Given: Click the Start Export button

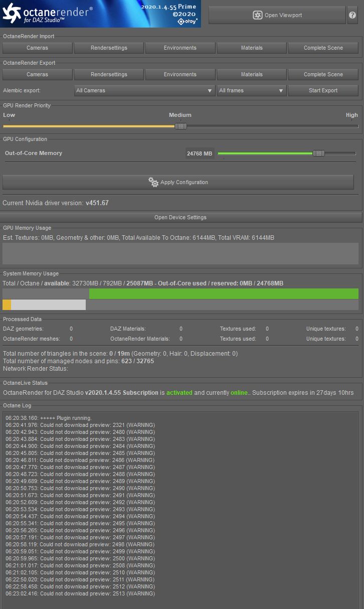Looking at the screenshot, I should point(323,91).
